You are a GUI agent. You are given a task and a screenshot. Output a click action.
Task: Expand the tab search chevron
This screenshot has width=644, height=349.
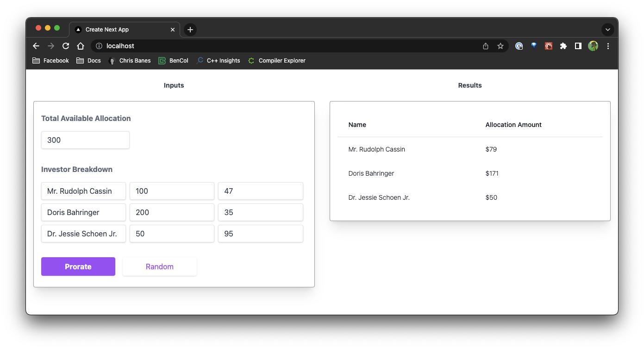(608, 30)
